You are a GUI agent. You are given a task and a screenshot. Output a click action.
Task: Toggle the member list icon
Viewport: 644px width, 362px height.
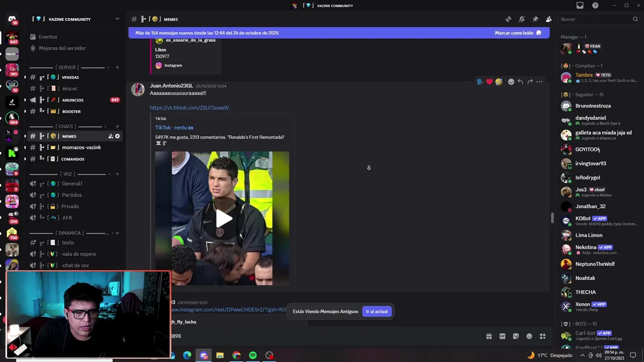click(548, 19)
